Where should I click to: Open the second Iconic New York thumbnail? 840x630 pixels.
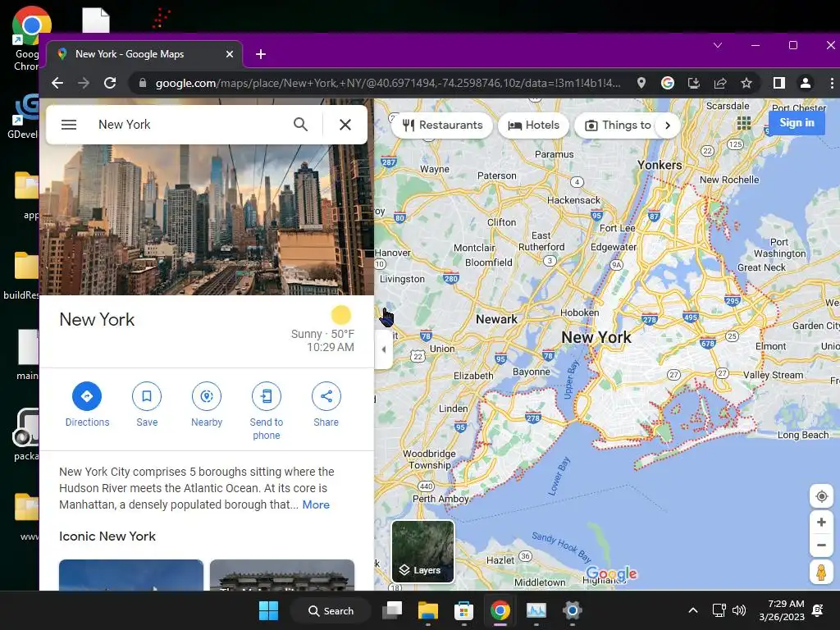point(282,575)
